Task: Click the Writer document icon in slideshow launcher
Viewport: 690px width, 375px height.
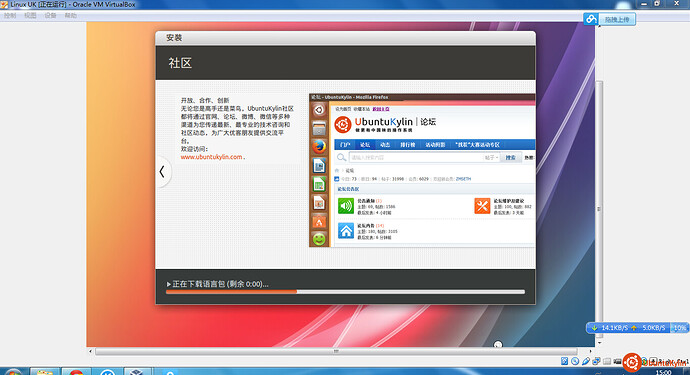Action: (319, 165)
